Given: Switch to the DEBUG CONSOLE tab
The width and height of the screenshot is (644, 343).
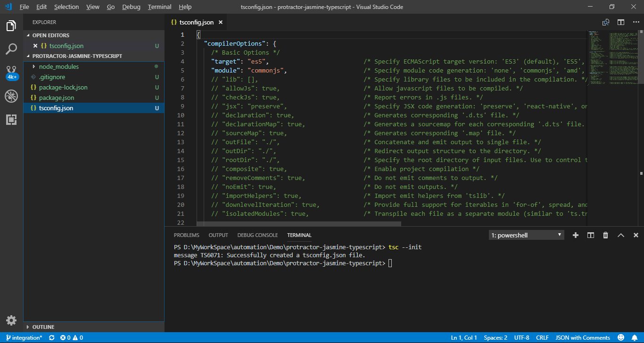Looking at the screenshot, I should click(257, 235).
